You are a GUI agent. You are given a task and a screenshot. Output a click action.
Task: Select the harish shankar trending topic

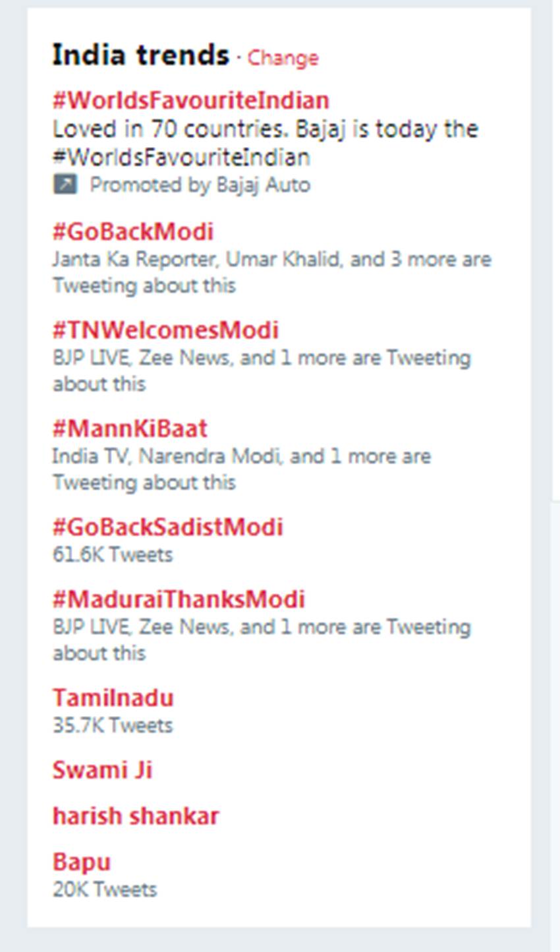coord(136,816)
